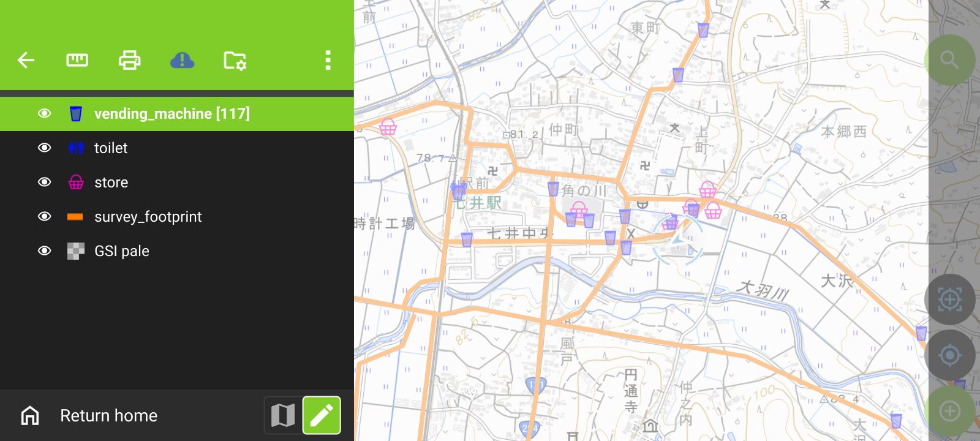Image resolution: width=980 pixels, height=441 pixels.
Task: Select the vending_machine [117] layer
Action: click(x=172, y=113)
